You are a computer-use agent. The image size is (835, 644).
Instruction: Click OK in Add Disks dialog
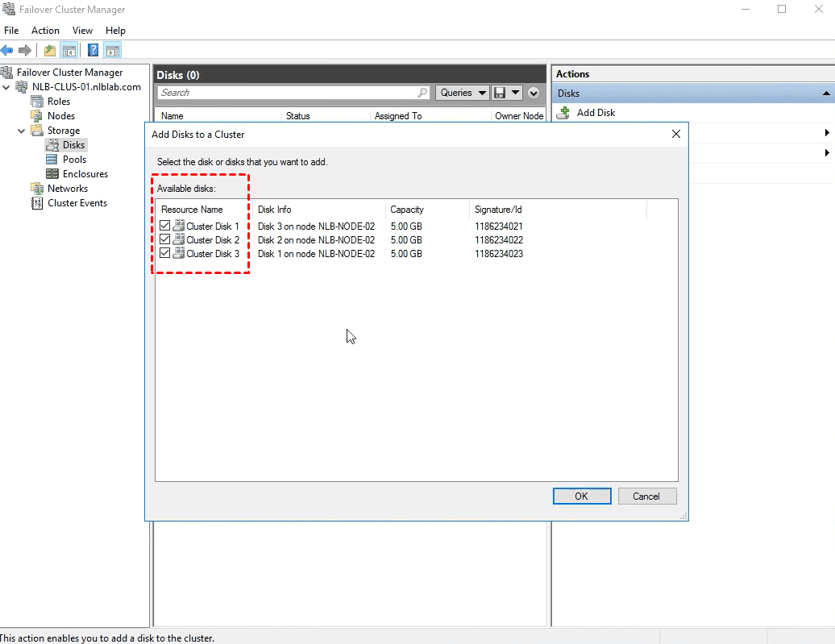point(582,496)
